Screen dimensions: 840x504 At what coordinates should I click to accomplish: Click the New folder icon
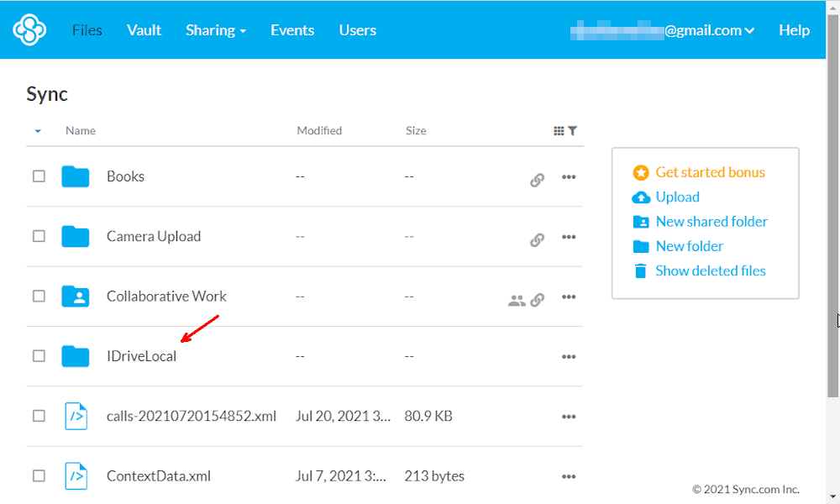[x=641, y=246]
